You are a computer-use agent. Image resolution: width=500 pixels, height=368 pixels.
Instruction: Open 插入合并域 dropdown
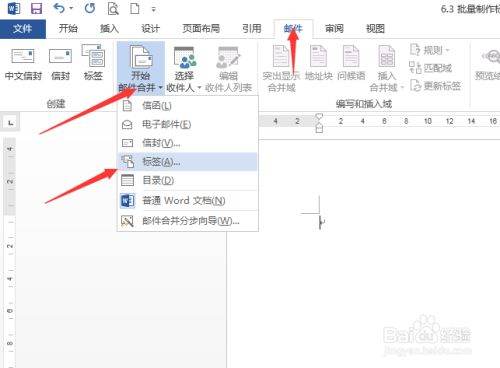387,69
